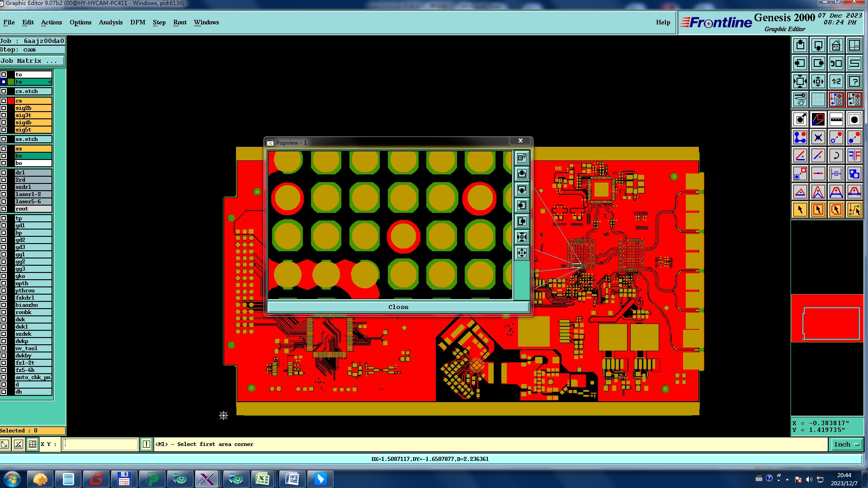Click the Help menu link
Viewport: 868px width, 488px height.
[x=663, y=22]
